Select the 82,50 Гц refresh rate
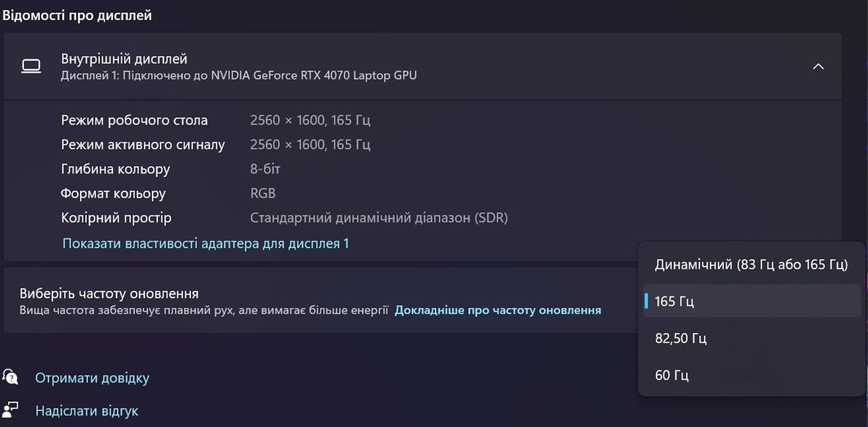The width and height of the screenshot is (868, 427). point(752,338)
